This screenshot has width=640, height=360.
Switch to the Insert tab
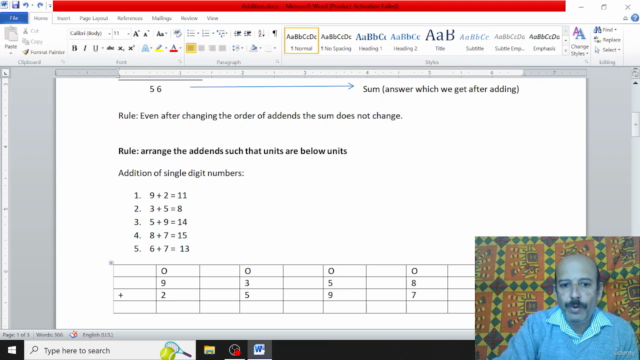[x=63, y=18]
